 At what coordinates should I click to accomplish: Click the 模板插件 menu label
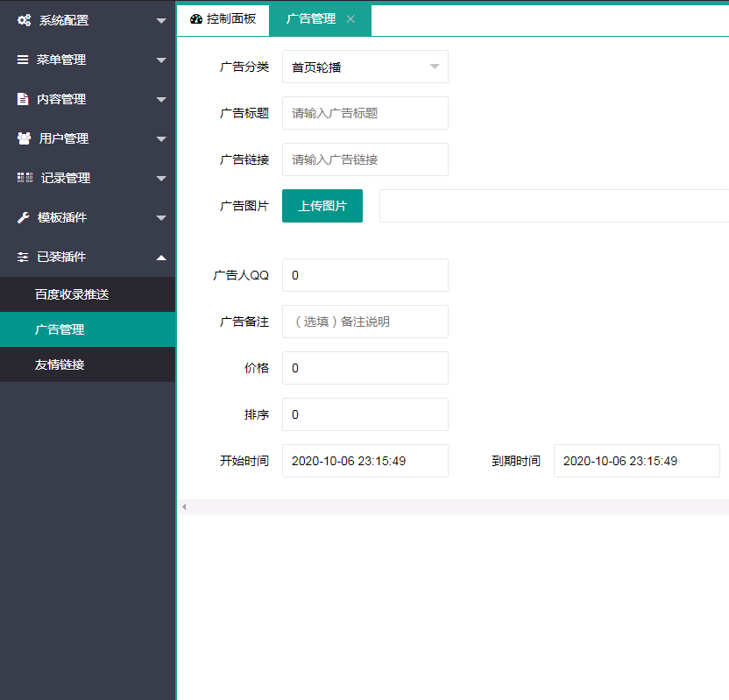point(62,217)
